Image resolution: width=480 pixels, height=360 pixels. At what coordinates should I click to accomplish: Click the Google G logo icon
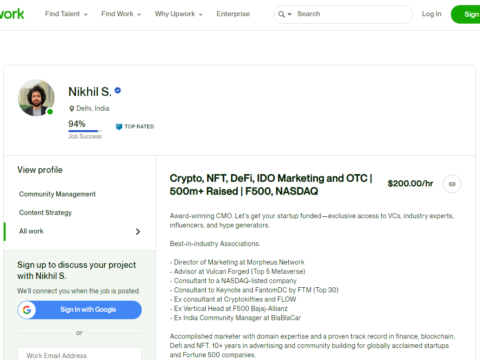[27, 310]
